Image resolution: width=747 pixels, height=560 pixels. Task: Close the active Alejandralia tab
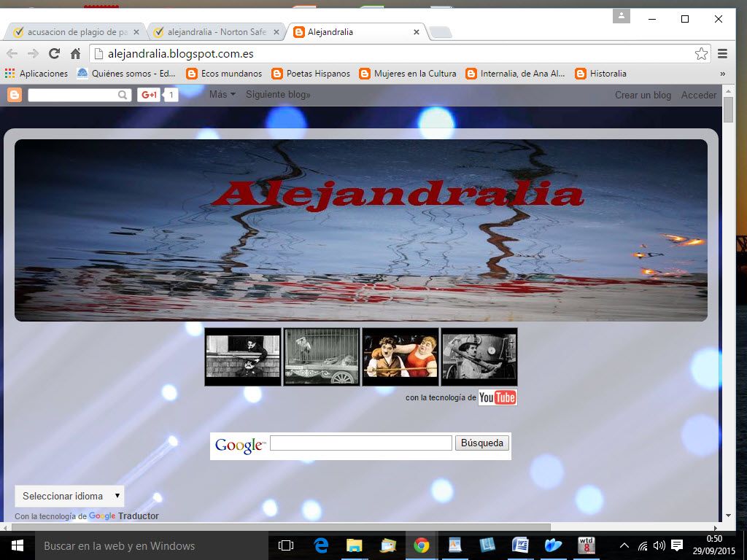[x=417, y=32]
